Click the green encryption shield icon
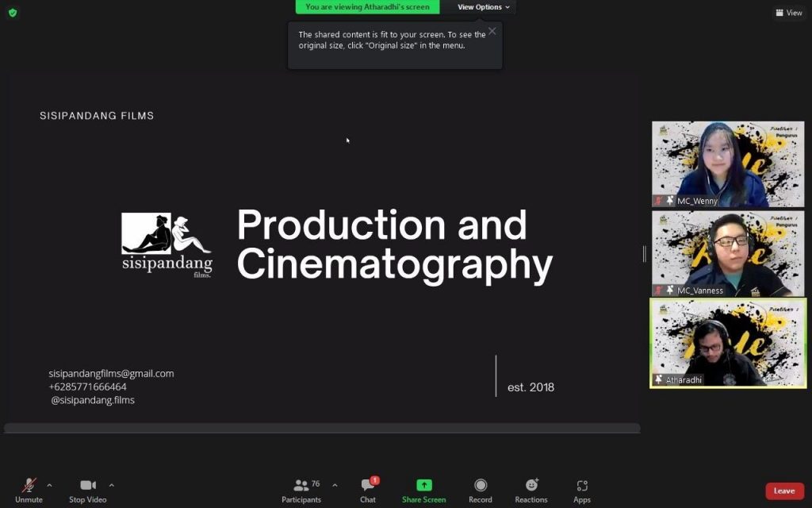The image size is (812, 508). 13,13
